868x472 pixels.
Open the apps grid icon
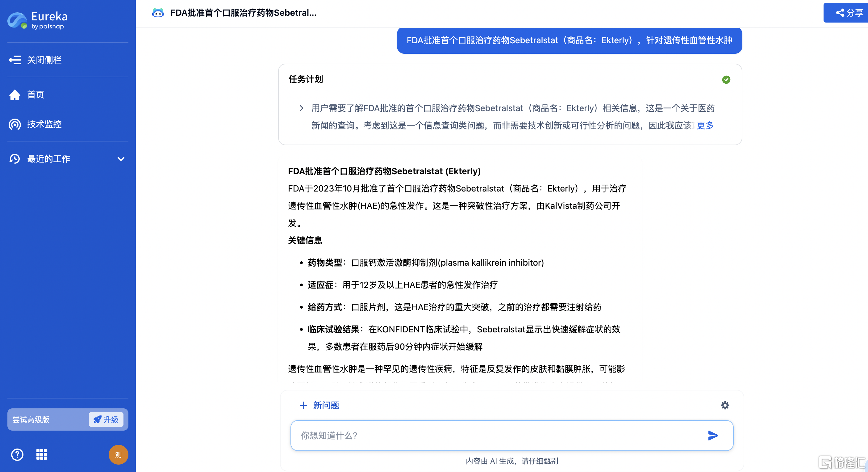click(42, 454)
